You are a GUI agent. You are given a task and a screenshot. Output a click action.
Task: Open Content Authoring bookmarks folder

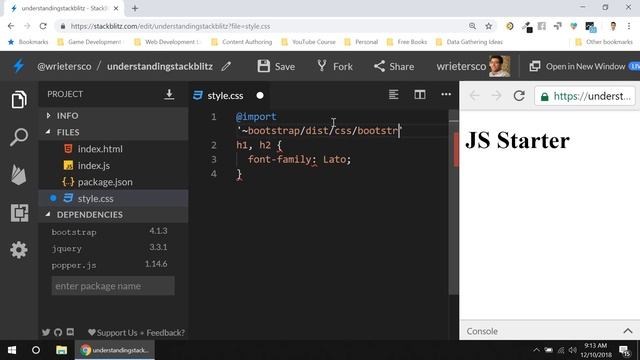242,42
